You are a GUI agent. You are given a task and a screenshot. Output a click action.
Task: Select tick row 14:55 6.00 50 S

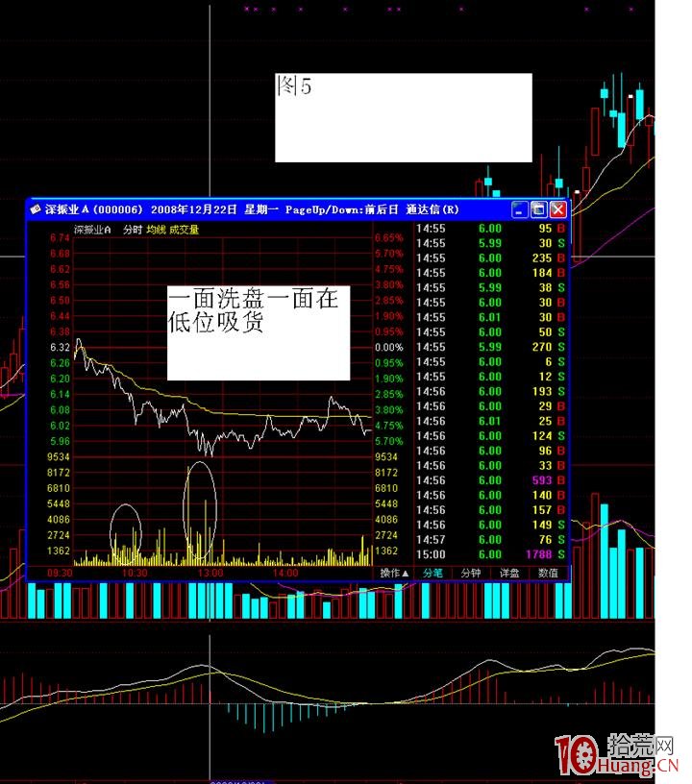[x=490, y=332]
